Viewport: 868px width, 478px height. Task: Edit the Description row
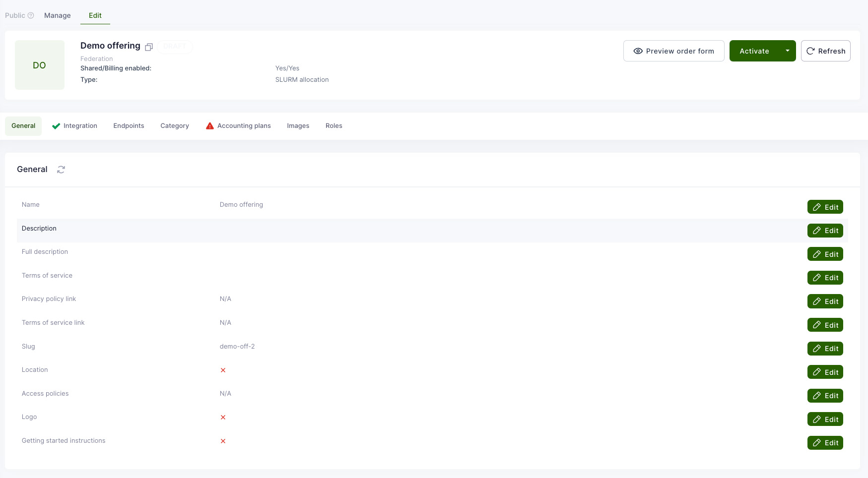(825, 231)
